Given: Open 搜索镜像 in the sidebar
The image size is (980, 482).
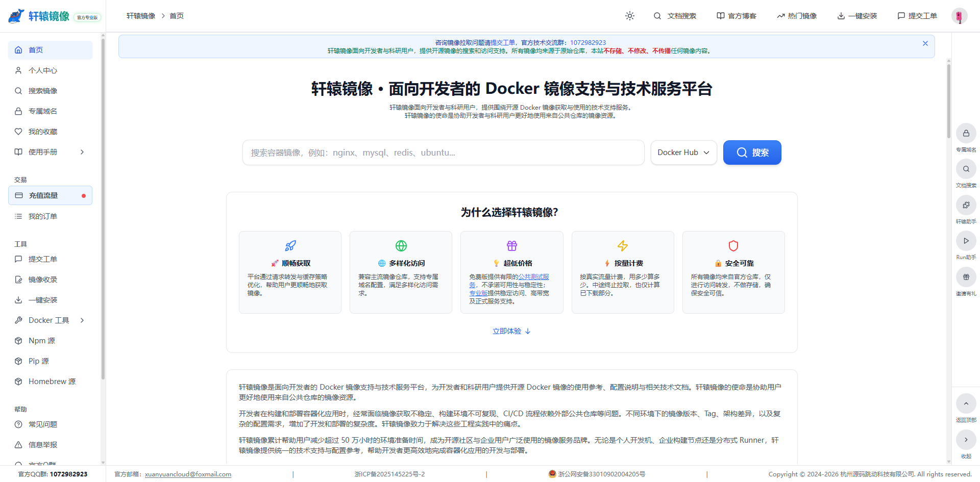Looking at the screenshot, I should (50, 91).
